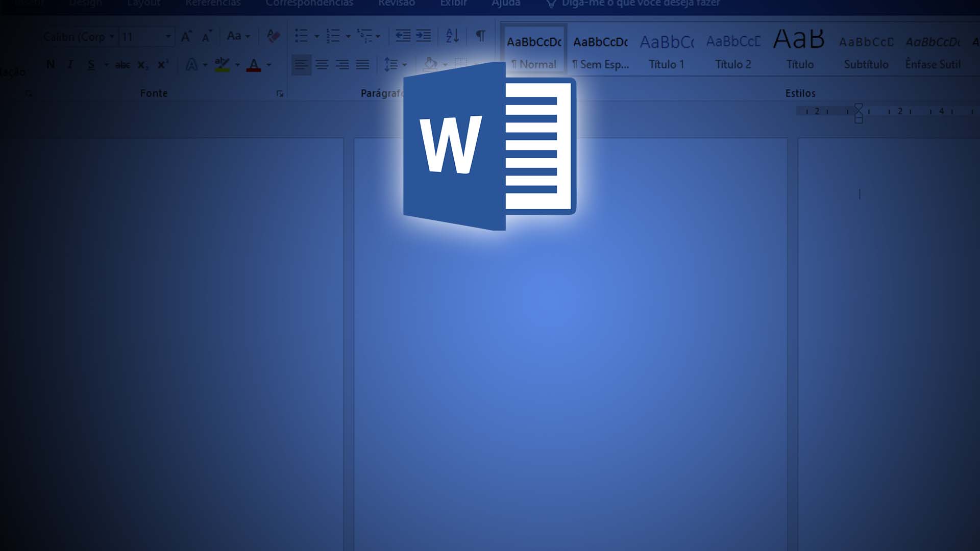
Task: Open the Referências tab
Action: pos(213,4)
